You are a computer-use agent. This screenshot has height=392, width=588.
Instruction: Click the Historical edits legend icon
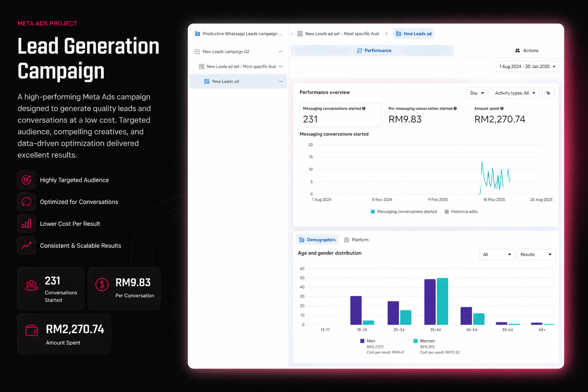click(447, 212)
